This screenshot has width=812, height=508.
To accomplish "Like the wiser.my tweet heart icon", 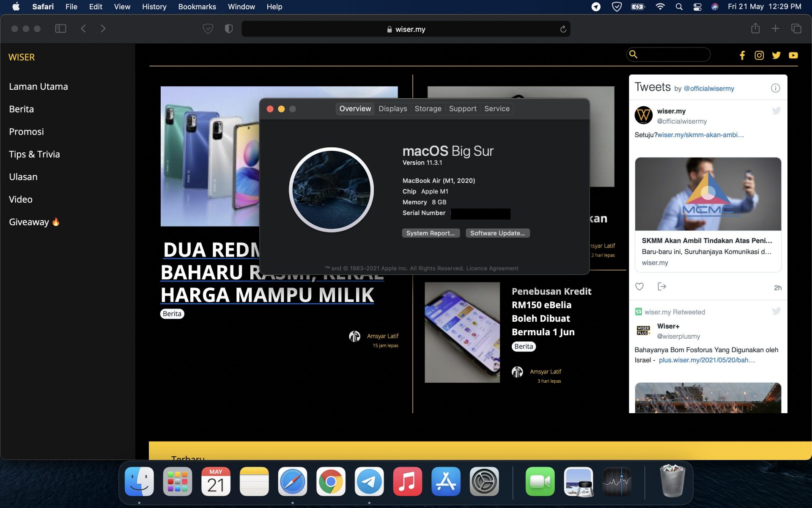I will [x=639, y=287].
